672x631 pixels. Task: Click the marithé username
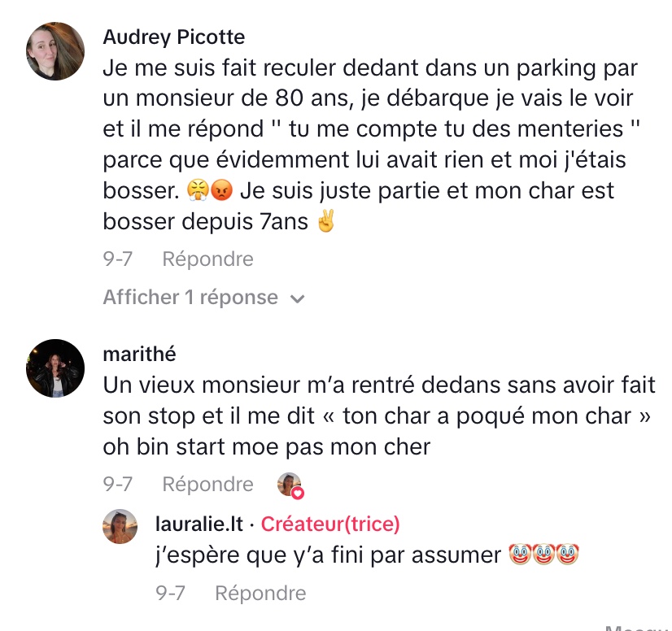[140, 355]
